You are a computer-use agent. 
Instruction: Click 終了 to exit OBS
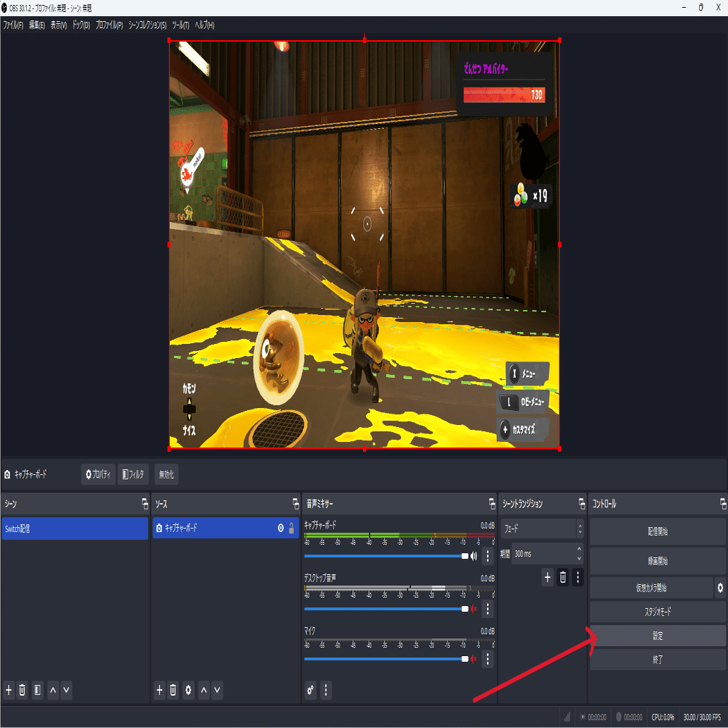658,659
